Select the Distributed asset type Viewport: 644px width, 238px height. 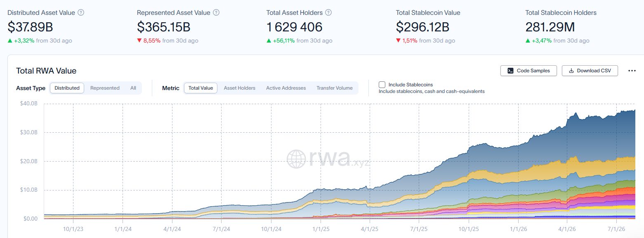pyautogui.click(x=67, y=88)
